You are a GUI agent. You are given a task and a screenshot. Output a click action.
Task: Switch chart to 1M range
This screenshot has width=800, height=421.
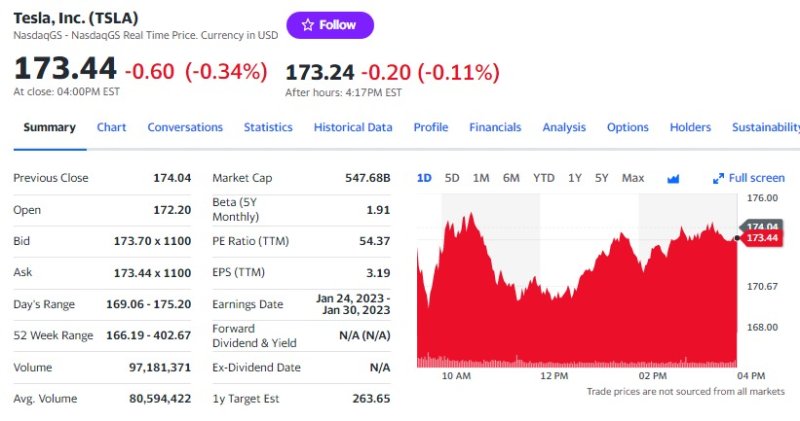click(x=481, y=178)
